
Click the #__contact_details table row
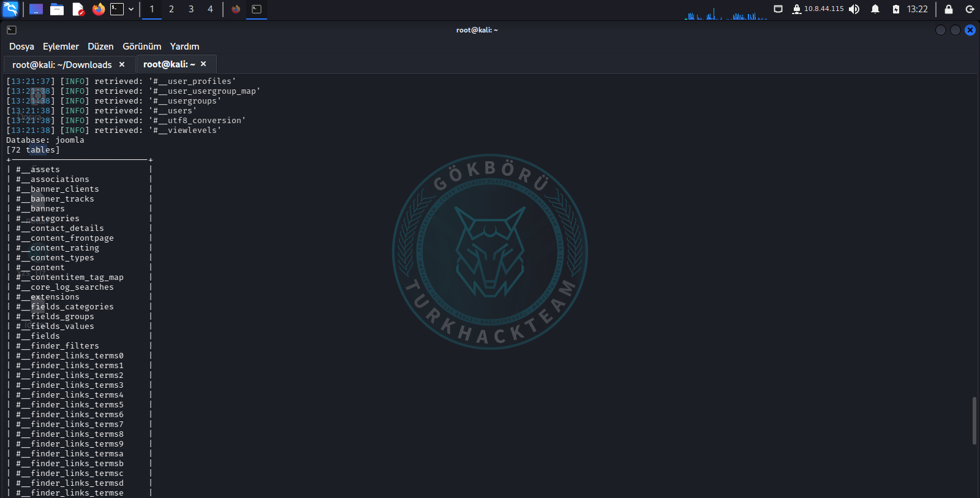(79, 228)
